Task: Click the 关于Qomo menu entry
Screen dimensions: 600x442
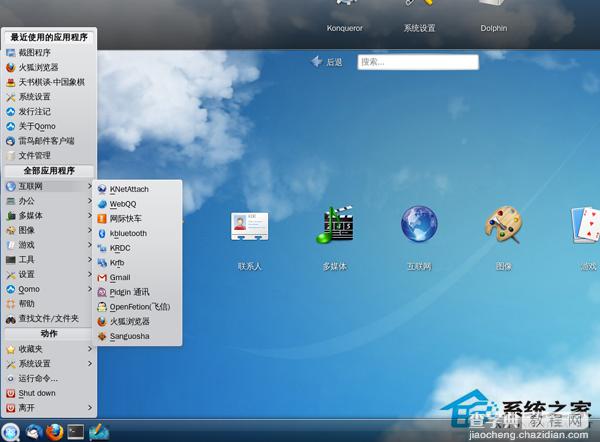Action: point(49,126)
